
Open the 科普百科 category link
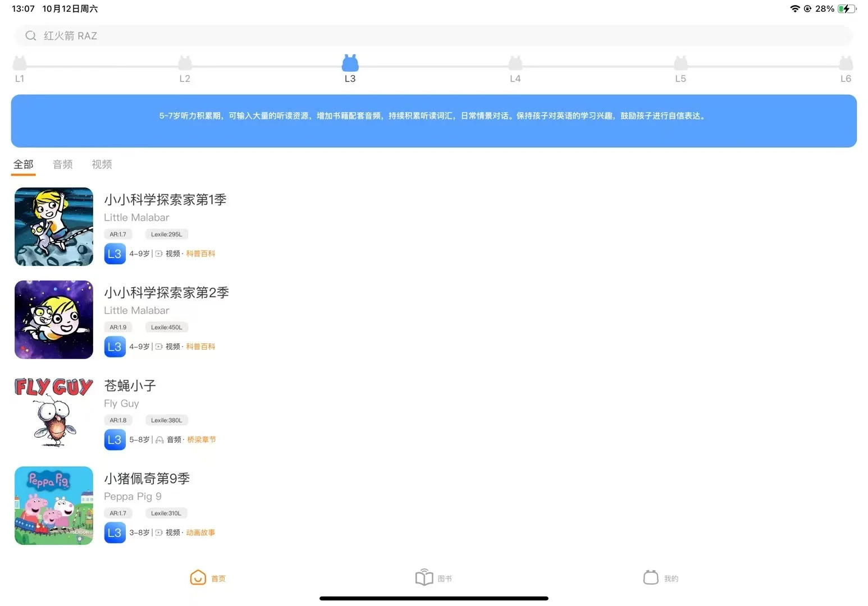[x=200, y=253]
